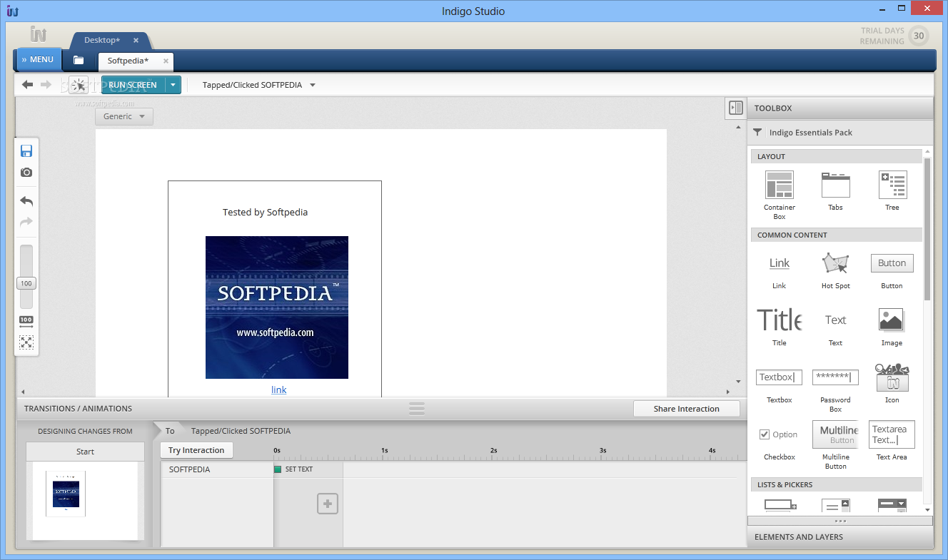Screen dimensions: 948x560
Task: Click the canvas scroll down arrow
Action: (x=738, y=382)
